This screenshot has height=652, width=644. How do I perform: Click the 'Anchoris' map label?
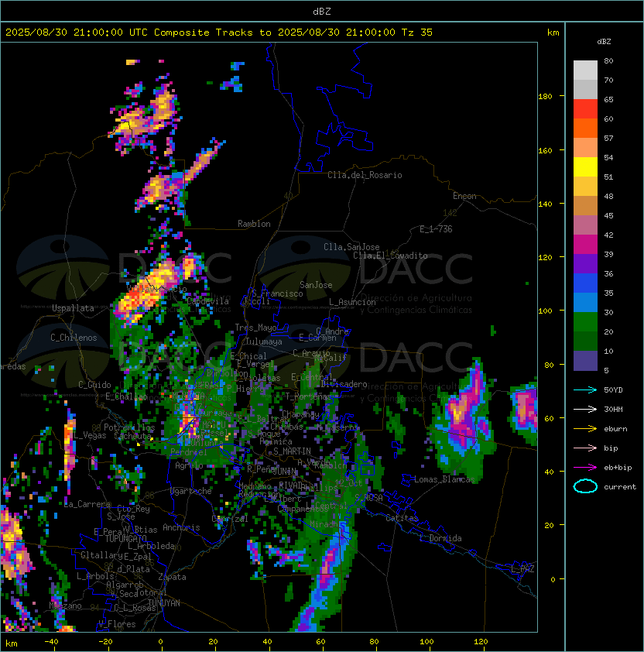[x=181, y=527]
